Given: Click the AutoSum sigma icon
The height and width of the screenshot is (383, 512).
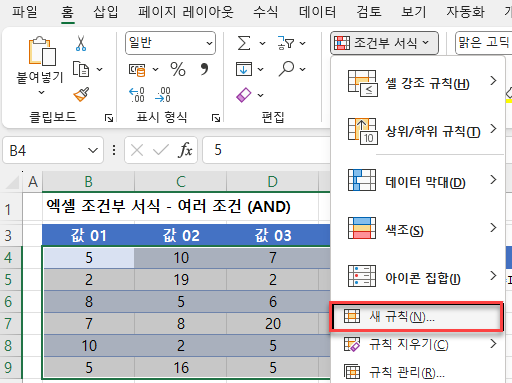Looking at the screenshot, I should click(244, 43).
